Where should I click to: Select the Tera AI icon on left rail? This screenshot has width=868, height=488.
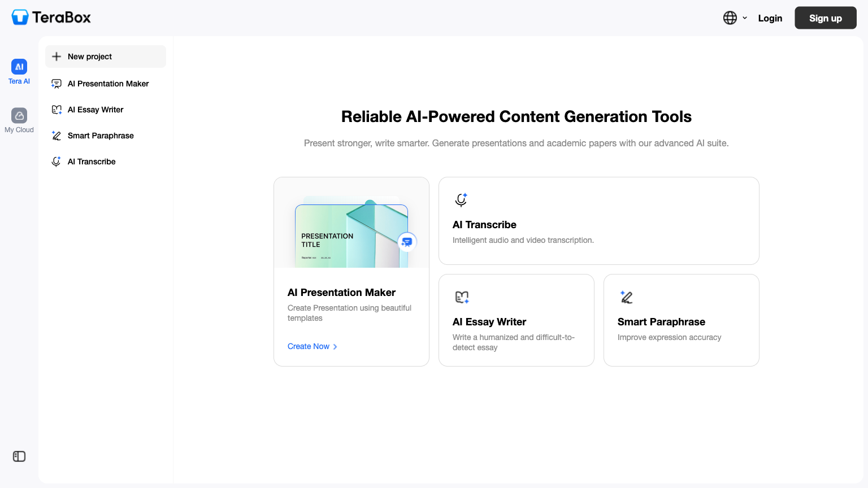[19, 66]
